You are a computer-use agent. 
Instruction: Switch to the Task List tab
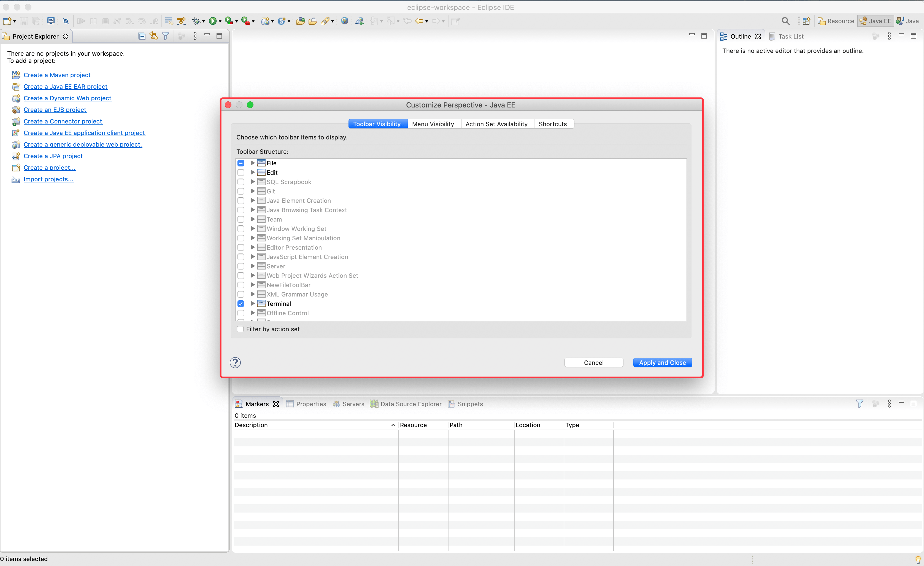(x=786, y=36)
